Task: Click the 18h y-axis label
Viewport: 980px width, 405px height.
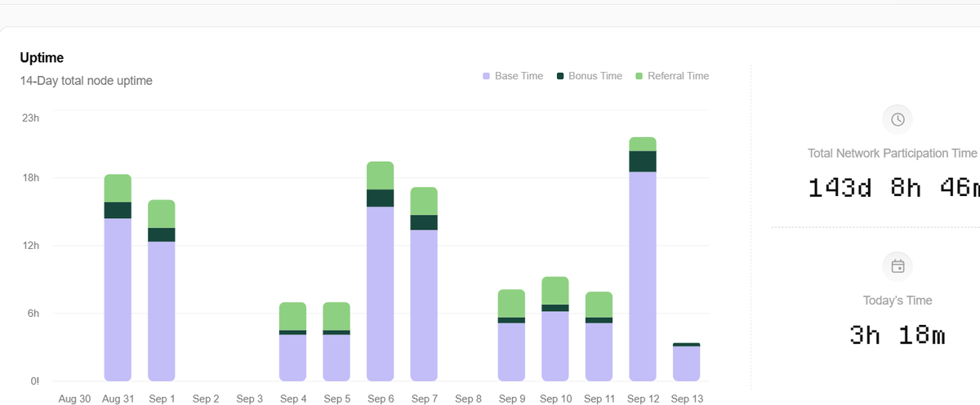Action: [x=30, y=178]
